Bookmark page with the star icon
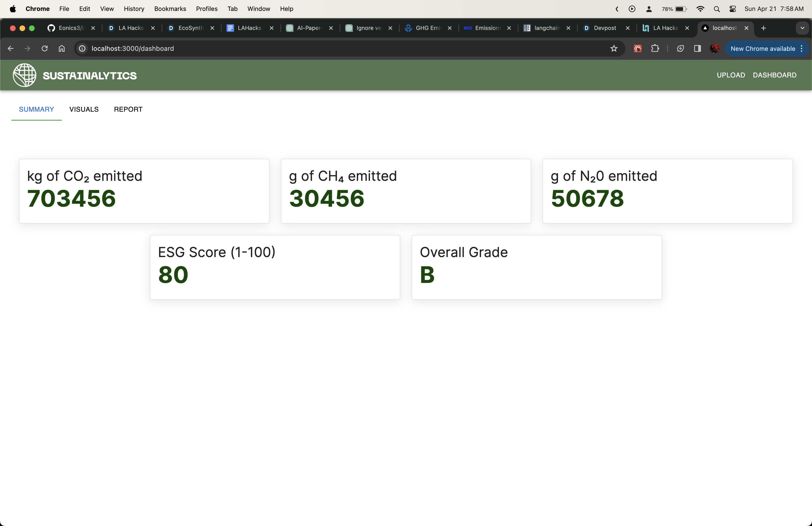 (614, 48)
